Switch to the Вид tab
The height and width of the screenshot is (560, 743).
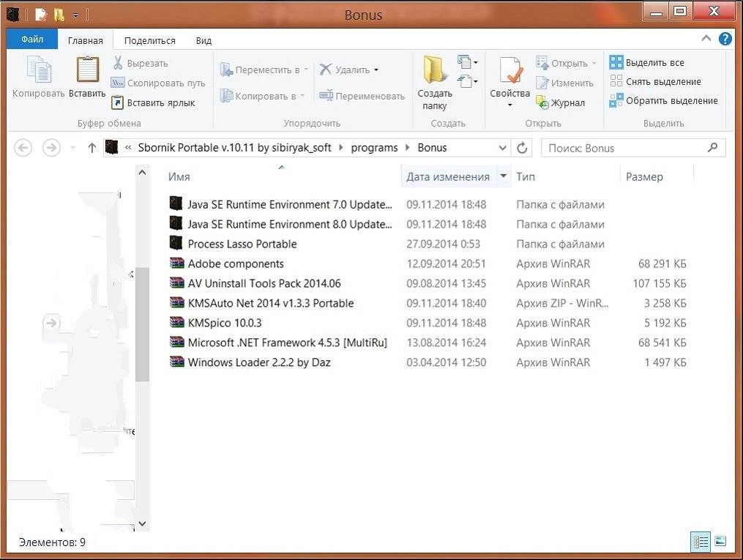204,41
